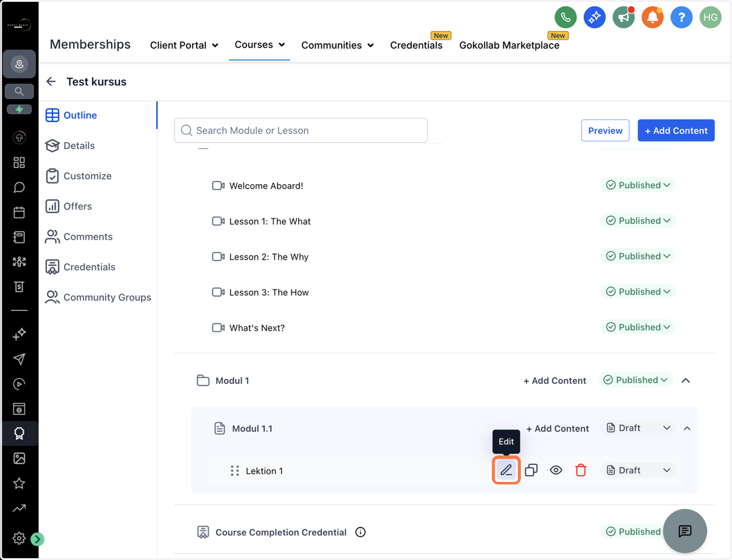732x560 pixels.
Task: Preview Lektion 1 with the eye icon
Action: click(x=556, y=470)
